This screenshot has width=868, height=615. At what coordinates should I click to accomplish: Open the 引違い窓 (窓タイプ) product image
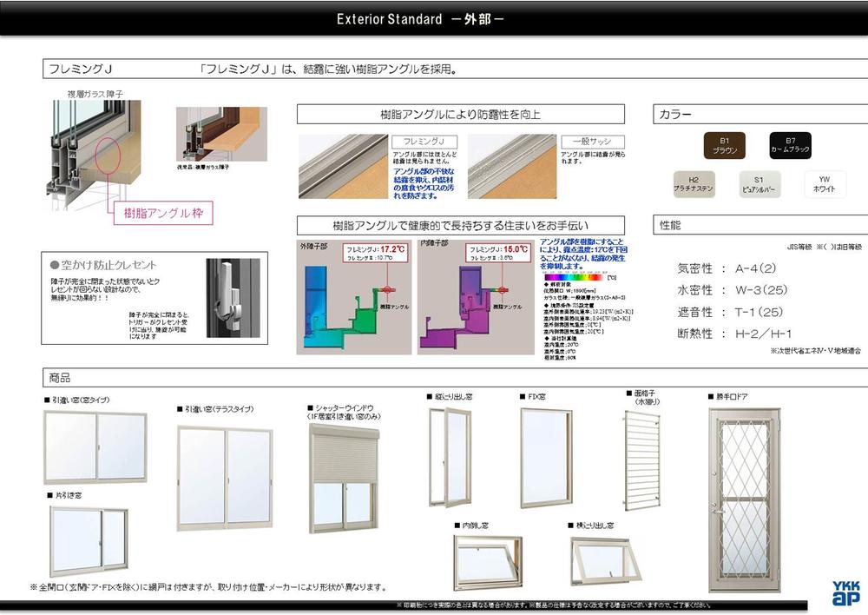95,446
